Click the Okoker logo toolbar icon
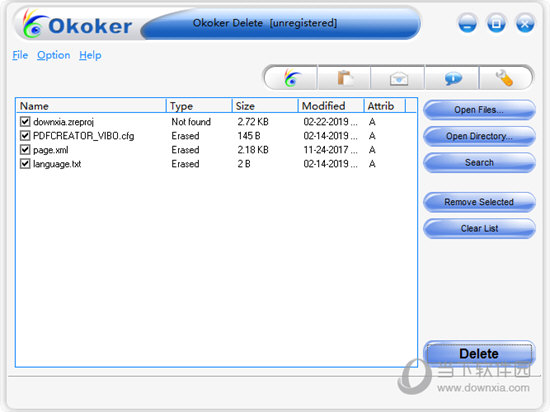Screen dimensions: 550x412 pyautogui.click(x=292, y=77)
